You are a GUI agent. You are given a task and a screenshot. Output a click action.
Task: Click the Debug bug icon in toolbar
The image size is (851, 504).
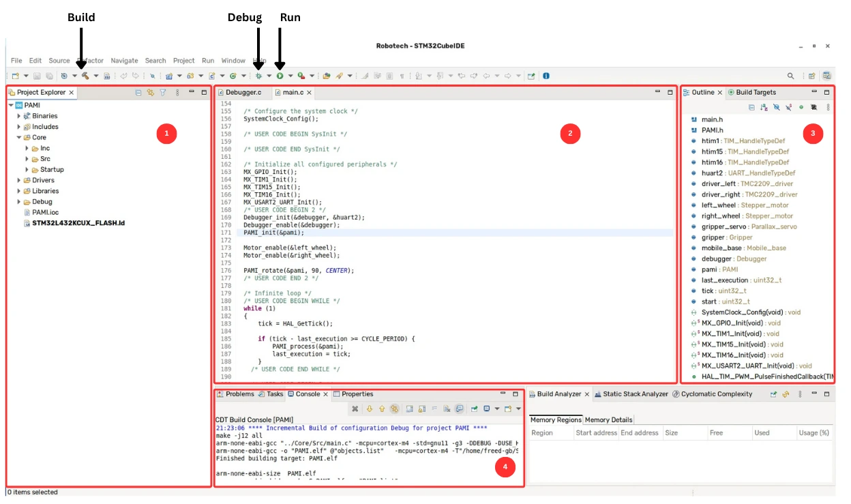(258, 76)
